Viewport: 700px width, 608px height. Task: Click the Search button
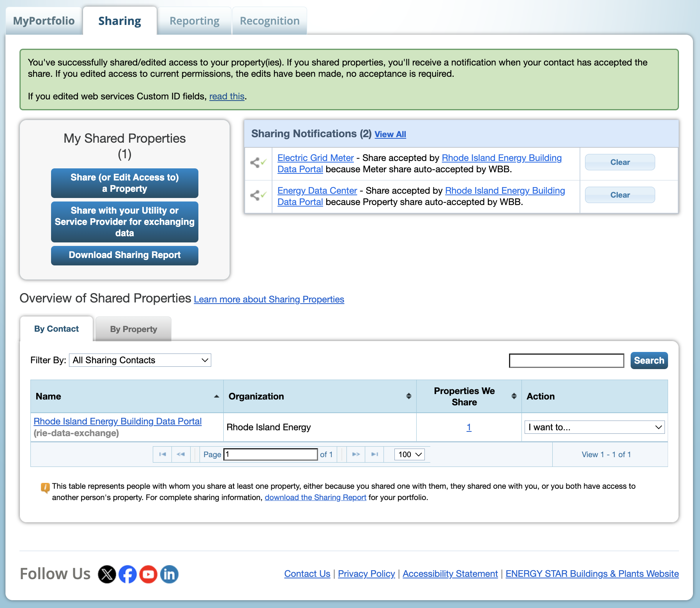[x=649, y=361]
